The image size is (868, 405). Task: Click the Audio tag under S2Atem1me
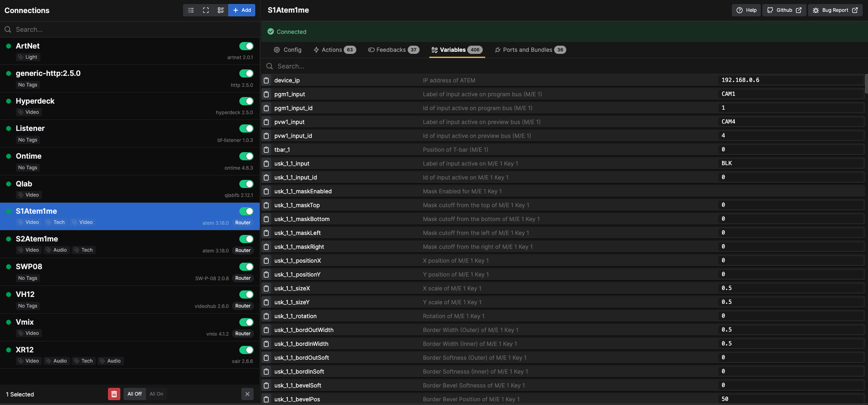[56, 250]
